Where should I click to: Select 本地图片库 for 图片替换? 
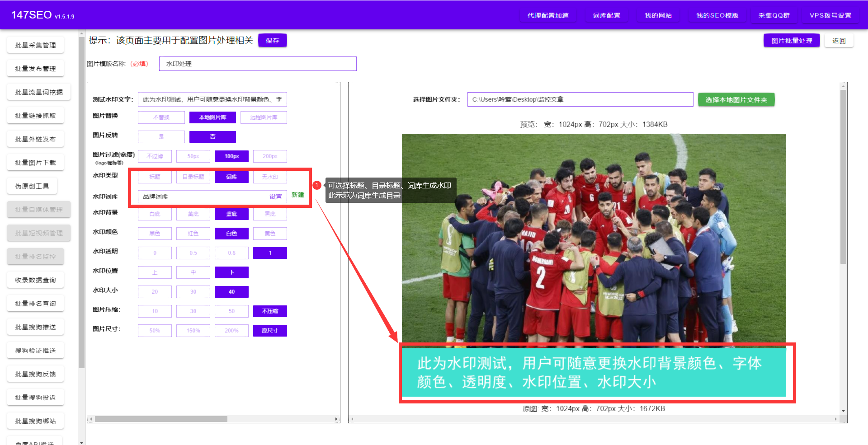click(212, 117)
